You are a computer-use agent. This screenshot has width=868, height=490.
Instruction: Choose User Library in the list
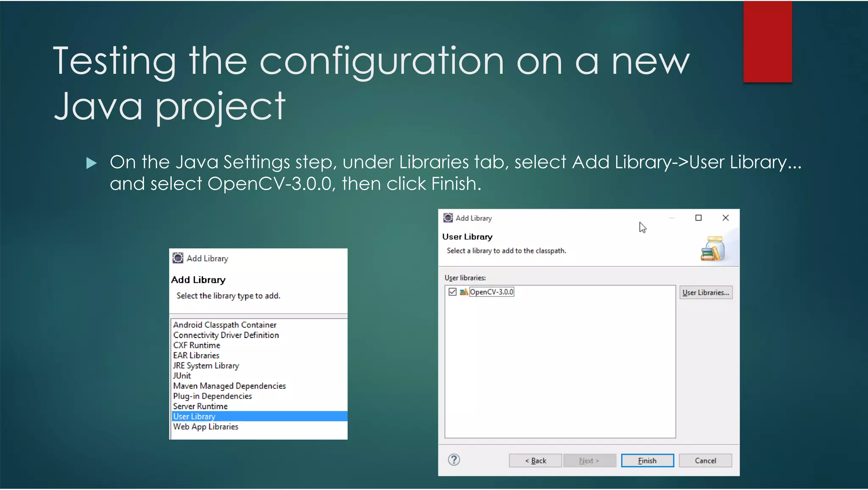pos(194,416)
